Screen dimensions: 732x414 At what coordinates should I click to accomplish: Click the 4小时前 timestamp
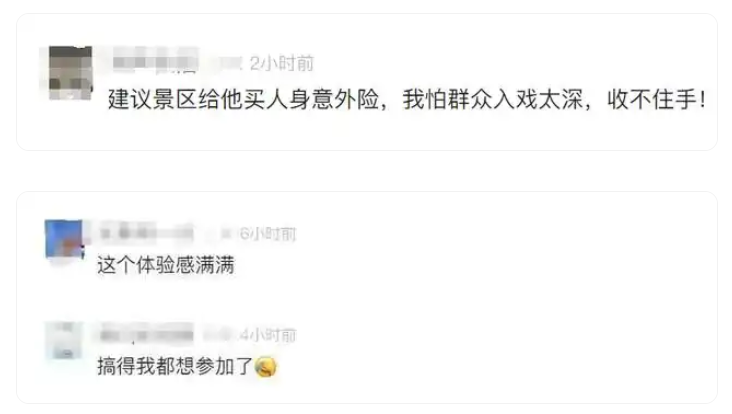coord(268,335)
